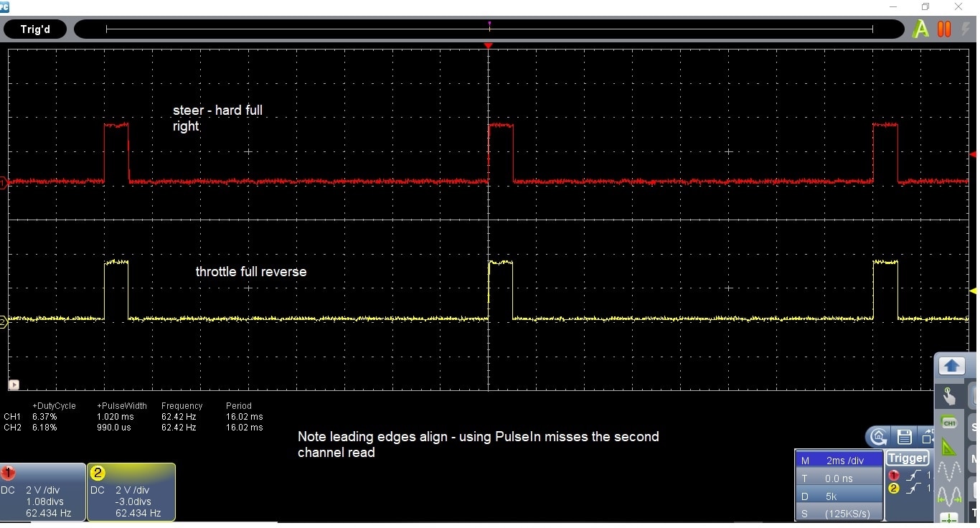The image size is (980, 528).
Task: Click the sine wave with green arrows icon
Action: click(x=949, y=496)
